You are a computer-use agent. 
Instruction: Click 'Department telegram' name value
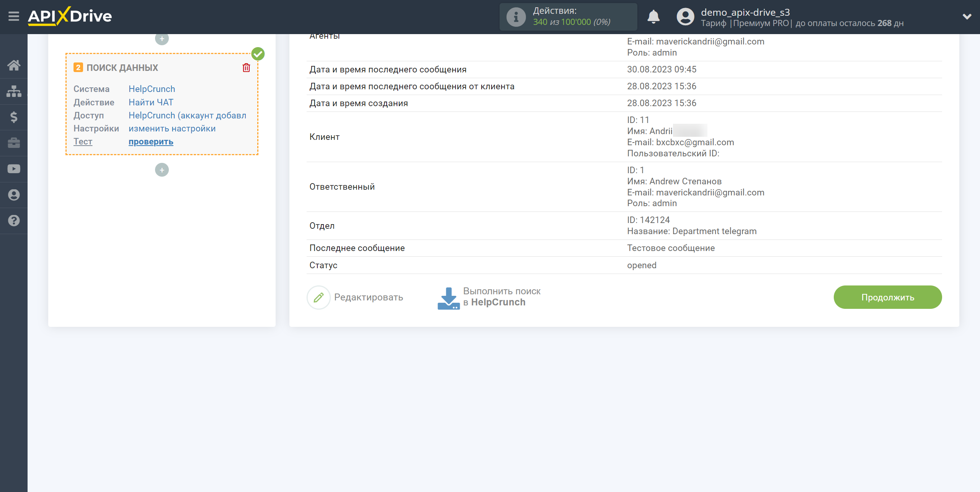tap(714, 231)
